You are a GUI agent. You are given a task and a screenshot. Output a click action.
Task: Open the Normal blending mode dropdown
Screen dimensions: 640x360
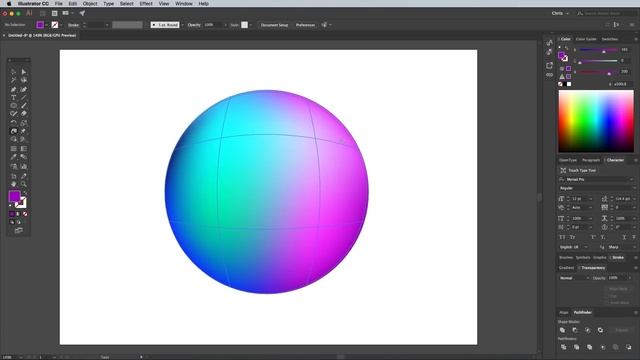[x=574, y=278]
